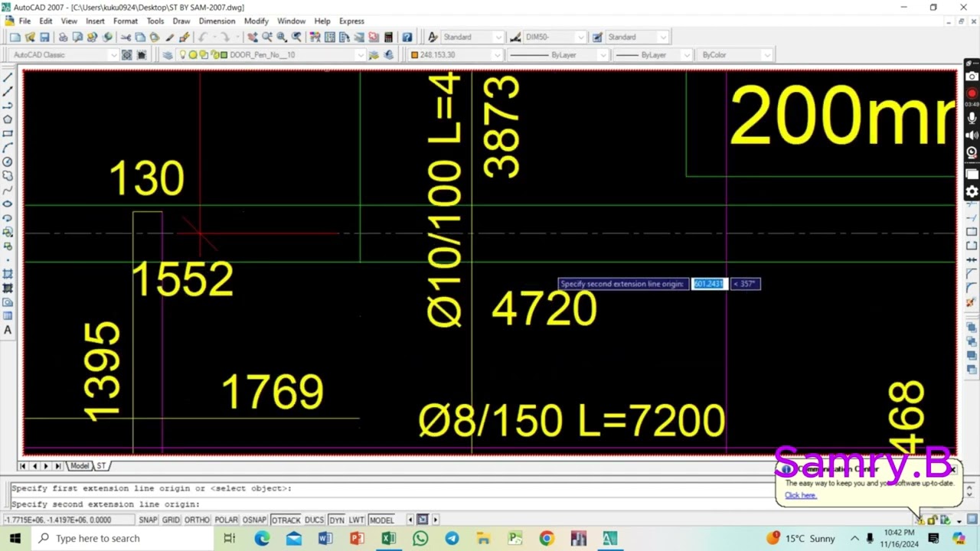Open the AutoCAD Classic workspace dropdown

coord(114,54)
